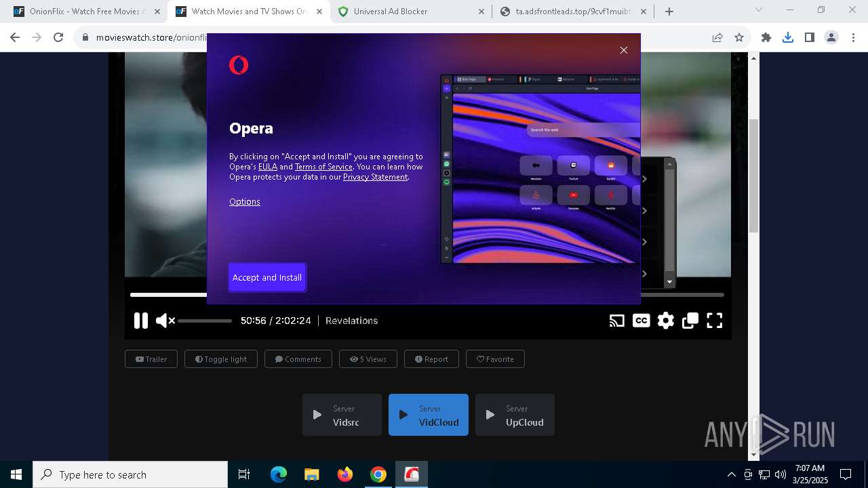Image resolution: width=868 pixels, height=488 pixels.
Task: Expand Opera installer Options
Action: (245, 201)
